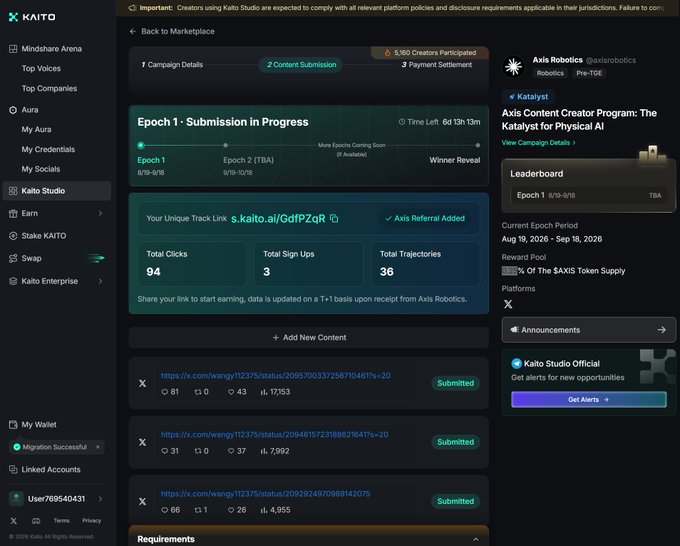Click the Submitted status on 17,153 views post
Viewport: 680px width, 546px height.
point(455,383)
